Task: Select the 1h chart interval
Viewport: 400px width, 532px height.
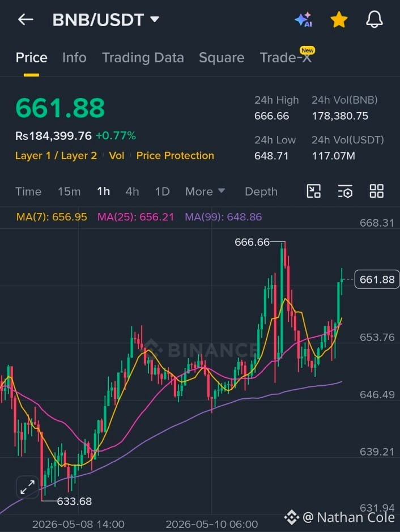Action: click(104, 191)
